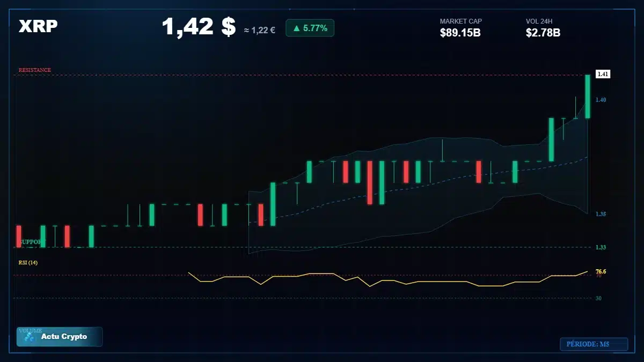Viewport: 644px width, 362px height.
Task: Click the 1.33 support price label
Action: coord(601,247)
